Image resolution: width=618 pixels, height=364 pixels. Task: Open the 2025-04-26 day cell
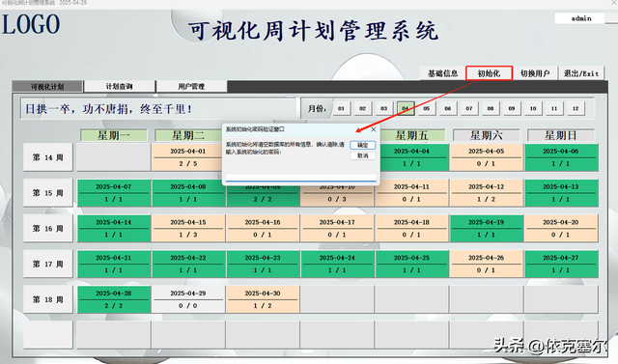pyautogui.click(x=486, y=264)
